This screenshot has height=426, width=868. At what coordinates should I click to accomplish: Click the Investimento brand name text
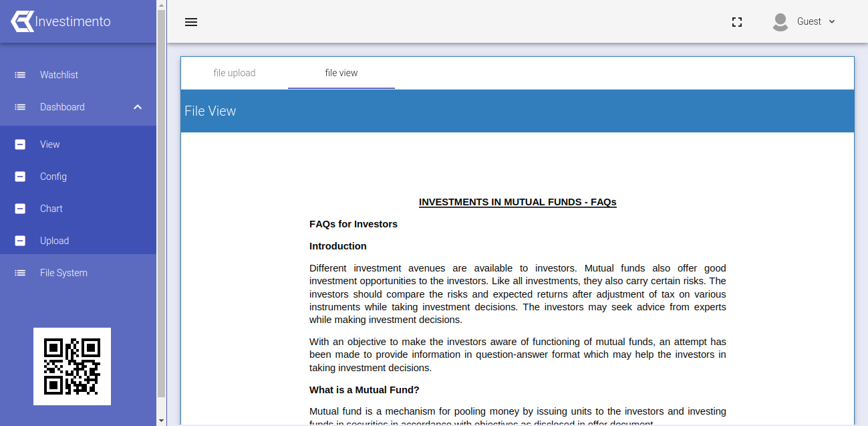[x=73, y=21]
